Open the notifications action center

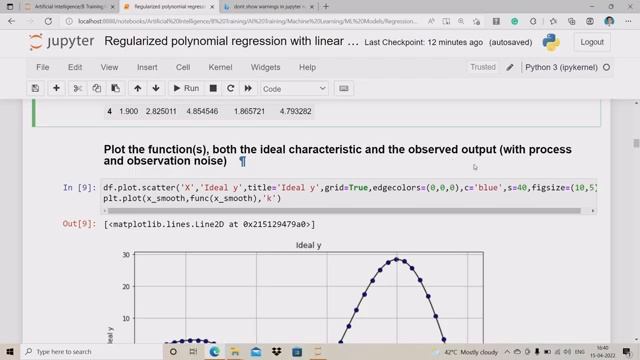pos(627,352)
